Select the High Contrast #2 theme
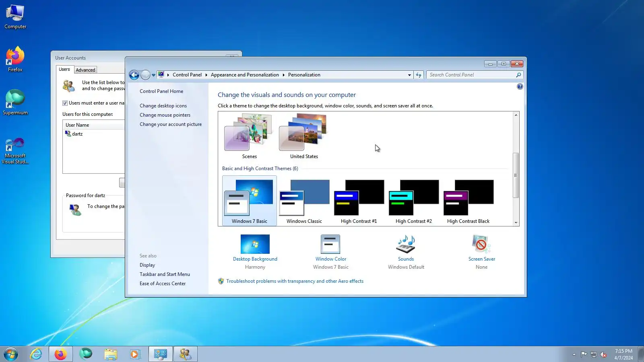Image resolution: width=644 pixels, height=362 pixels. (413, 201)
